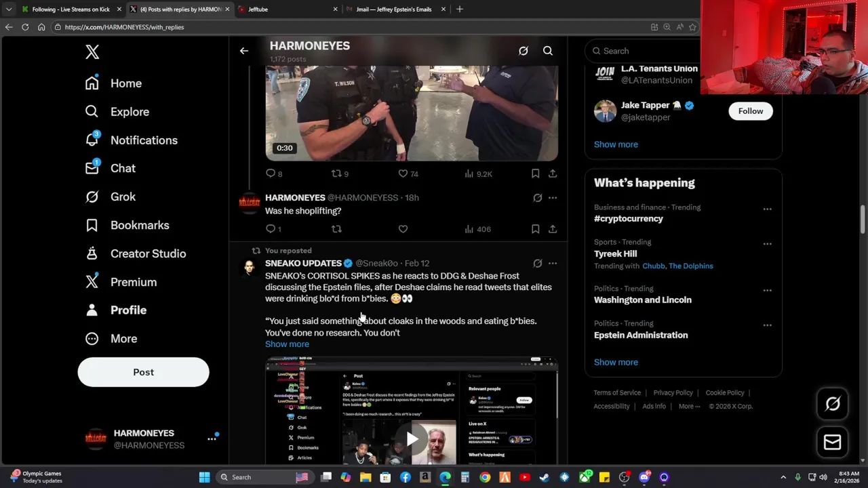The width and height of the screenshot is (868, 488).
Task: Click the X logo in the sidebar
Action: point(92,52)
